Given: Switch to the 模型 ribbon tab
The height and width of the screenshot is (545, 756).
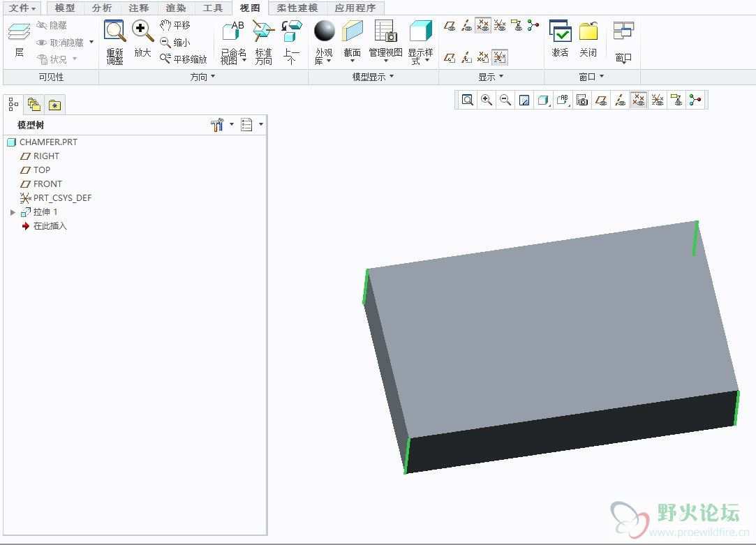Looking at the screenshot, I should (x=65, y=8).
